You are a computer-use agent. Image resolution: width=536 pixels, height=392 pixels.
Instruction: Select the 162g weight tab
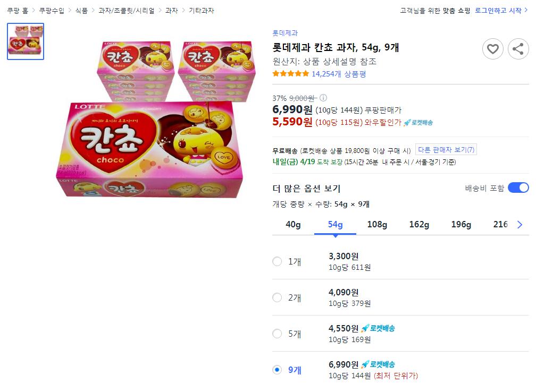click(419, 224)
